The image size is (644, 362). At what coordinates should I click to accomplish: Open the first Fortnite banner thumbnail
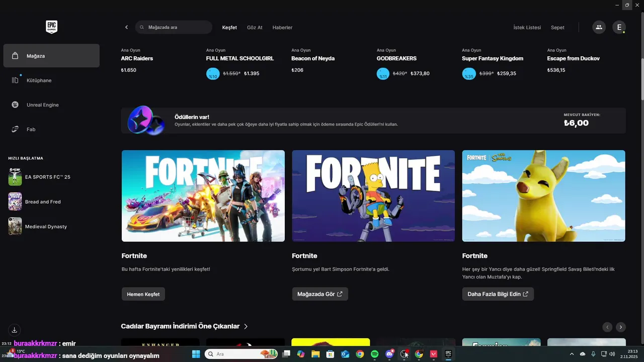(x=203, y=196)
